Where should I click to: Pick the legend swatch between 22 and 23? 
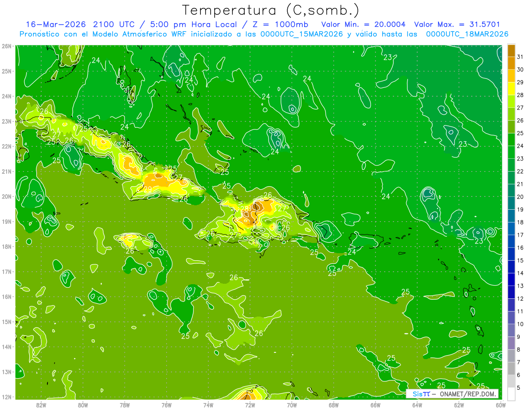click(512, 165)
